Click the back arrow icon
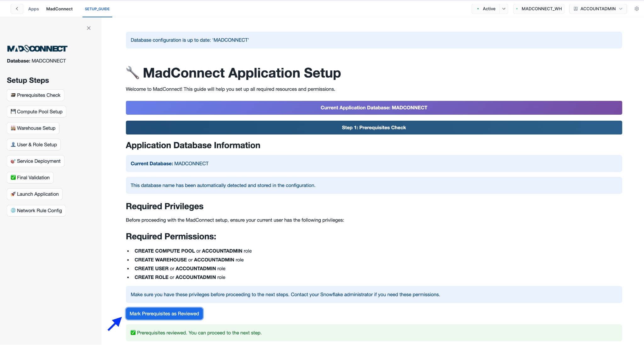 17,9
